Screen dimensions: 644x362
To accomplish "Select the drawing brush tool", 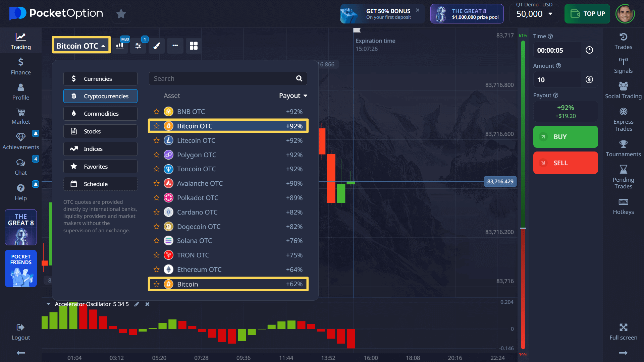I will (157, 46).
